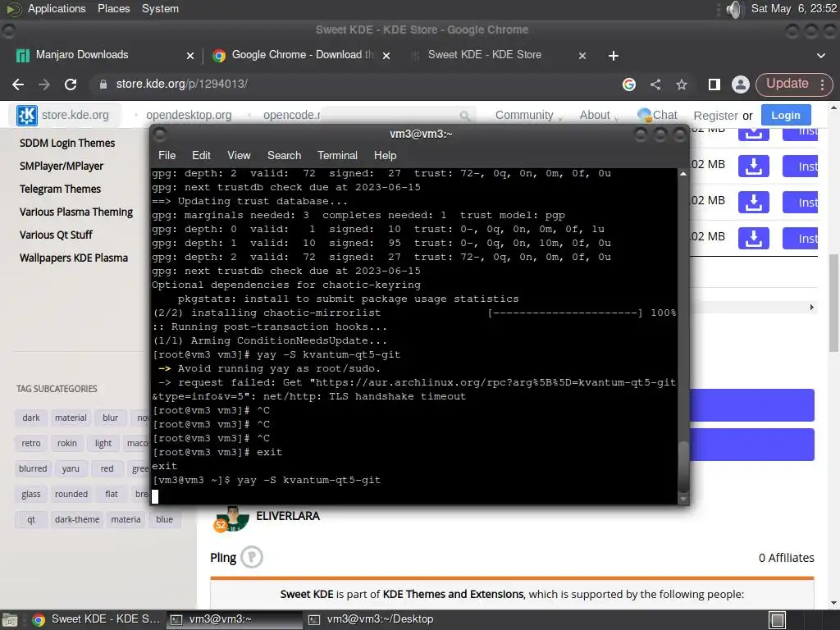Select the yaru tag

(x=71, y=468)
